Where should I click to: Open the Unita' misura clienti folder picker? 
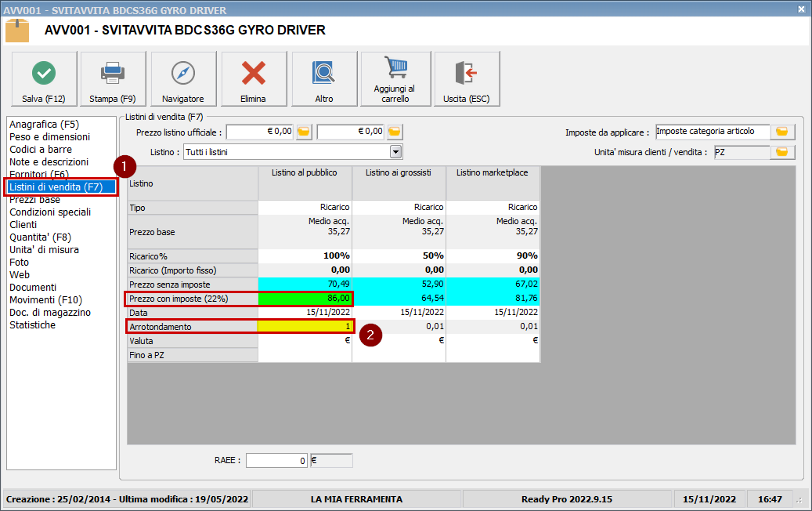pos(782,152)
